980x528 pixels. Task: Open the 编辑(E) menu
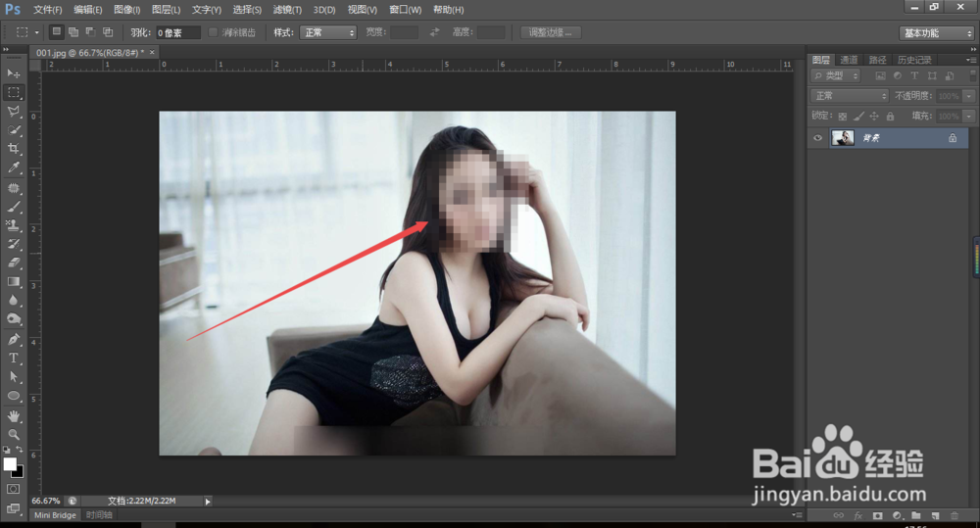point(87,10)
